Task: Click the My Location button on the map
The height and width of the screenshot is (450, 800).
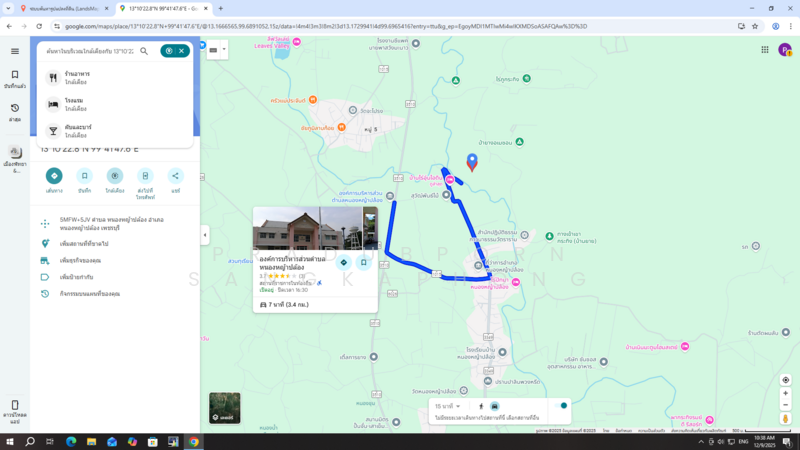Action: tap(786, 380)
